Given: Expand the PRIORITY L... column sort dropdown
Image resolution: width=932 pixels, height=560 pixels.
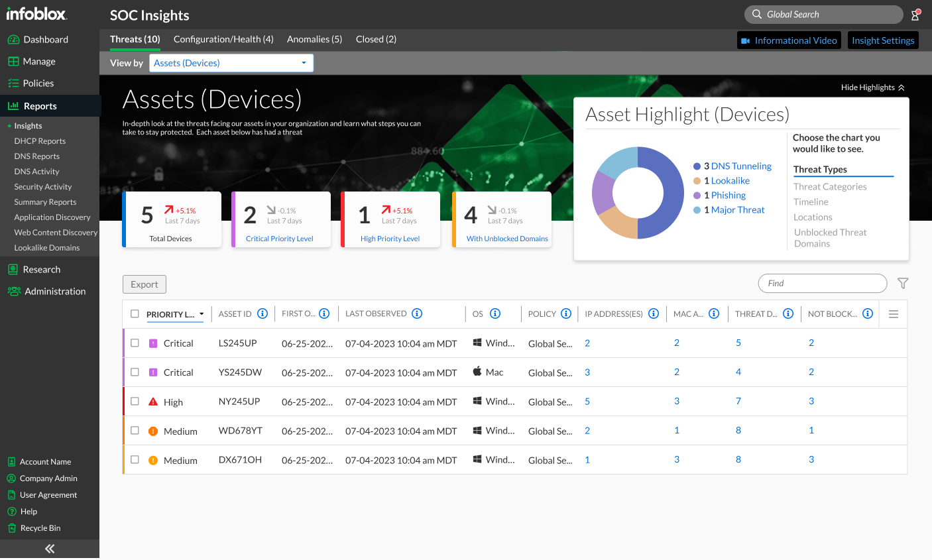Looking at the screenshot, I should 202,315.
